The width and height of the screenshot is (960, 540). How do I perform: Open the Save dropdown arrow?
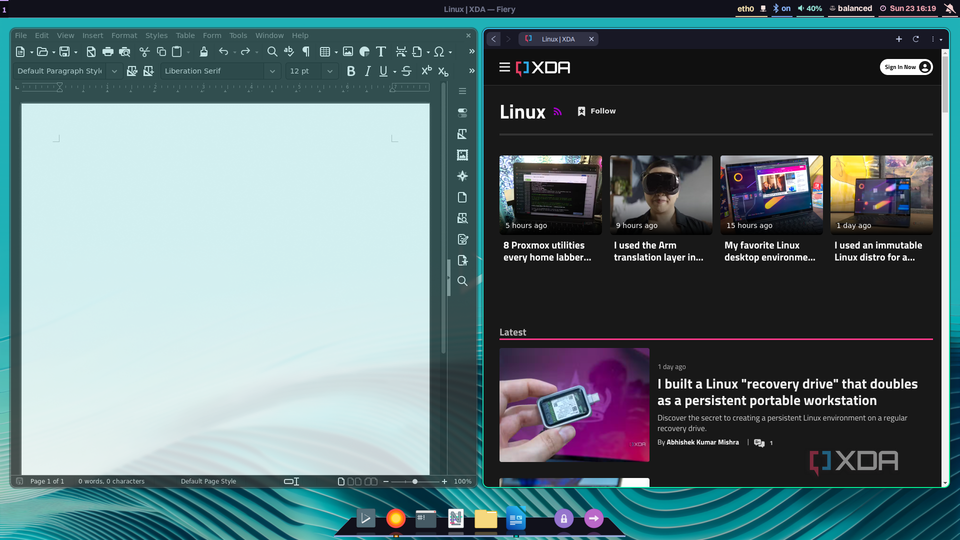click(75, 52)
